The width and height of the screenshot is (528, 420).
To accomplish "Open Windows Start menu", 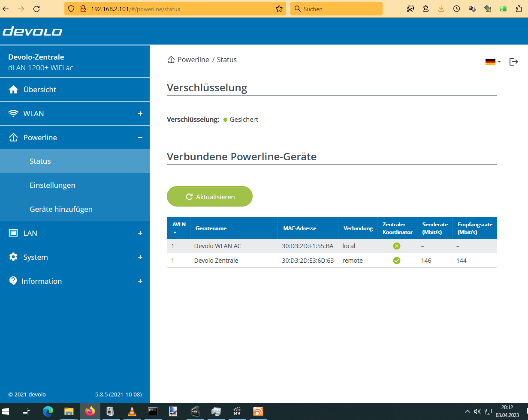I will pos(6,411).
